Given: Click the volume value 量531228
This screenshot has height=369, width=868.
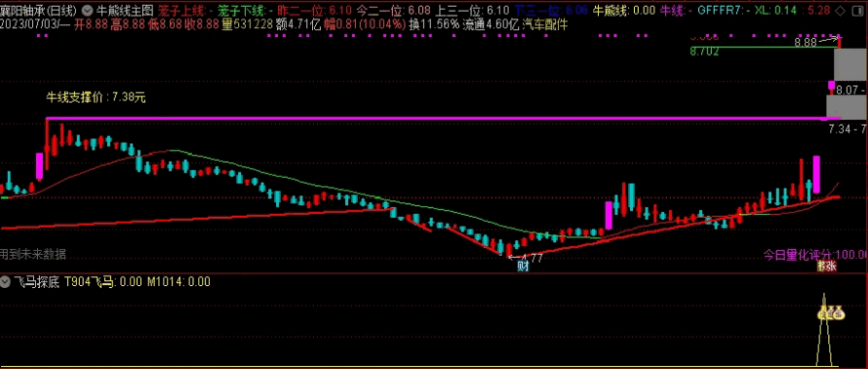Looking at the screenshot, I should click(247, 23).
